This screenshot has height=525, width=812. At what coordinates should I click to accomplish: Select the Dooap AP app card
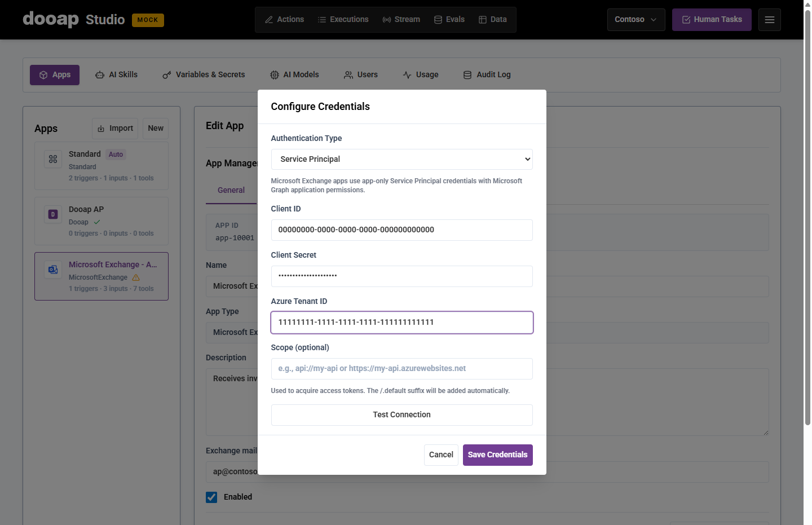click(x=101, y=221)
